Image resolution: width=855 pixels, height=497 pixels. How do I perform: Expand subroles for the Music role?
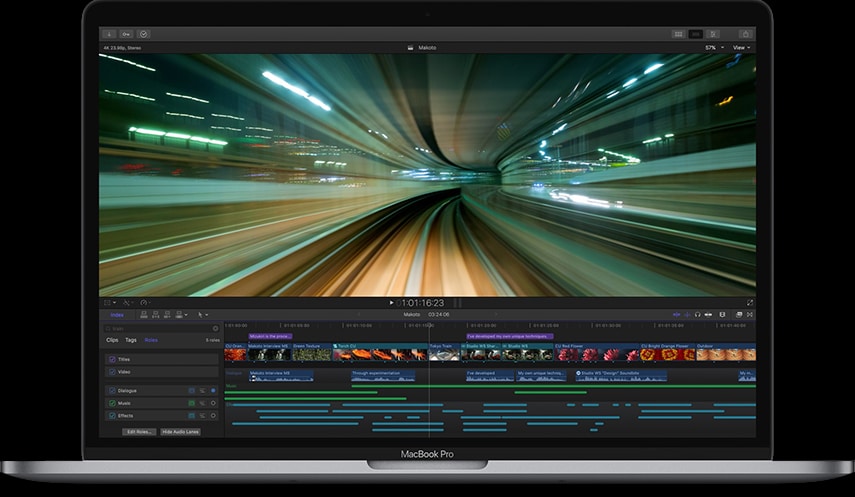[202, 403]
